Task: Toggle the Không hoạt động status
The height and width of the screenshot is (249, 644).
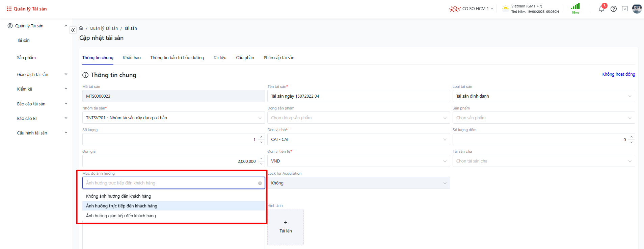Action: pyautogui.click(x=618, y=74)
